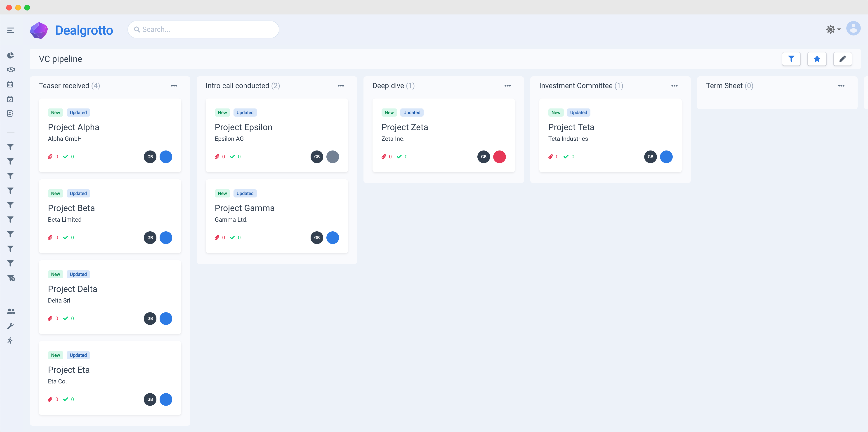Click attachment paperclip on Project Gamma
868x432 pixels.
click(217, 237)
